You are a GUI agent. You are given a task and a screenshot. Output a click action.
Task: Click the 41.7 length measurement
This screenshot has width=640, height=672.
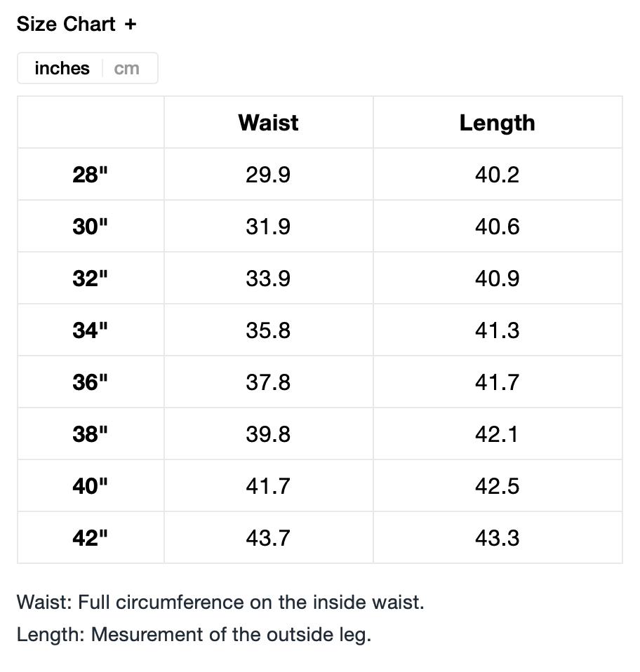497,382
